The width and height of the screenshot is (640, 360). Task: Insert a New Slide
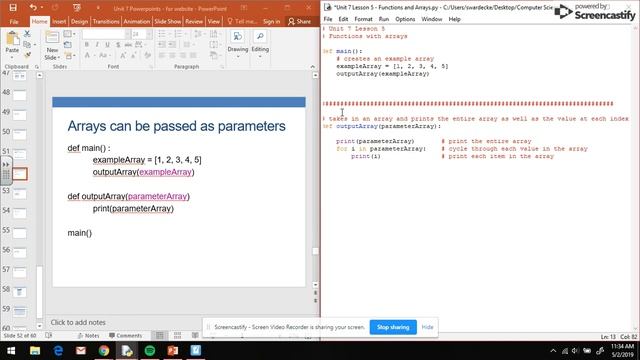pos(52,46)
